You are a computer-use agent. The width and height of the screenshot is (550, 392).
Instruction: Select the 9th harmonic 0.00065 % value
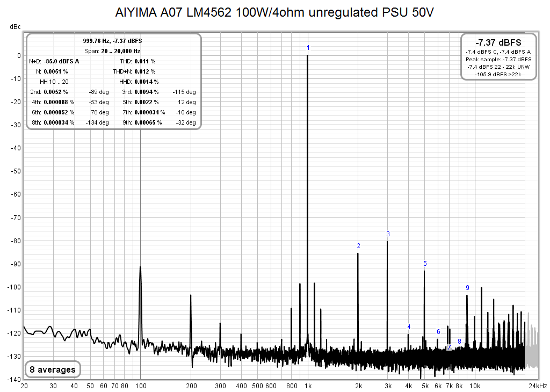148,122
